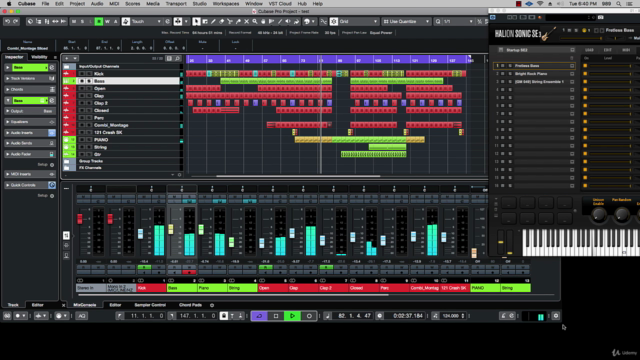
Task: Mute the Kick track
Action: coord(82,74)
